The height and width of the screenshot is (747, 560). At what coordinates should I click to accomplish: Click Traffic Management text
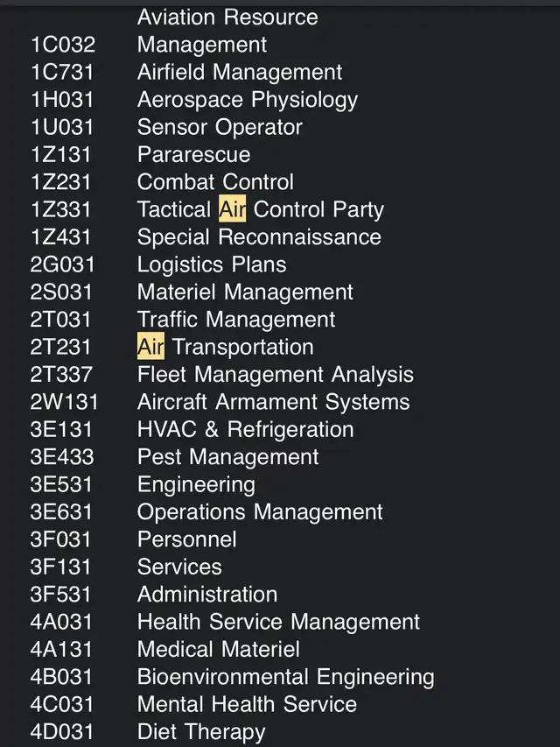click(x=236, y=319)
